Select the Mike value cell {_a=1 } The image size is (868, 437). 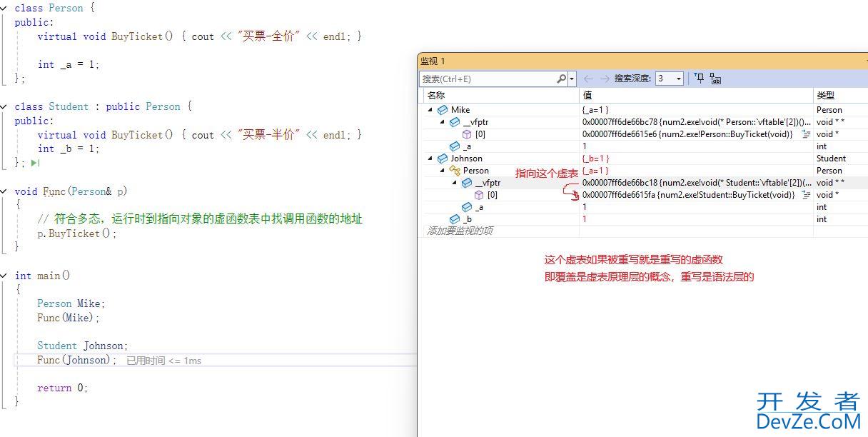click(596, 110)
